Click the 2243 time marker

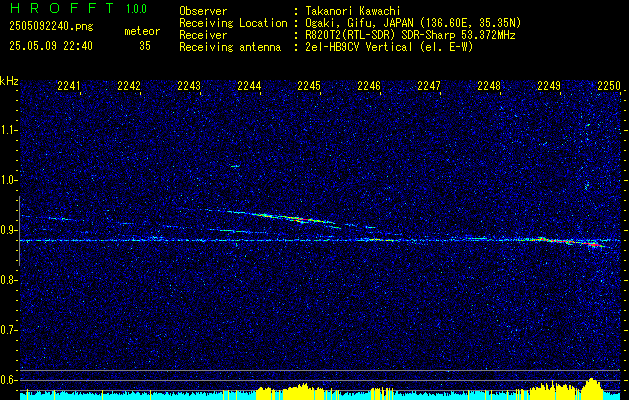(189, 86)
